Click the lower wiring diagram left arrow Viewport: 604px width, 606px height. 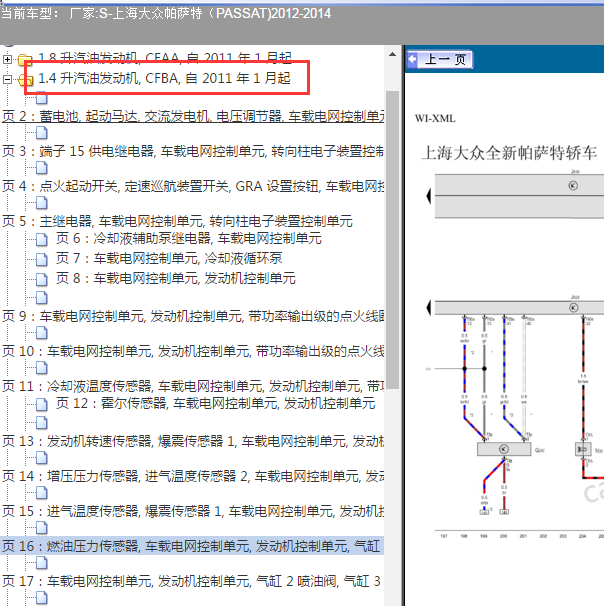pyautogui.click(x=429, y=308)
